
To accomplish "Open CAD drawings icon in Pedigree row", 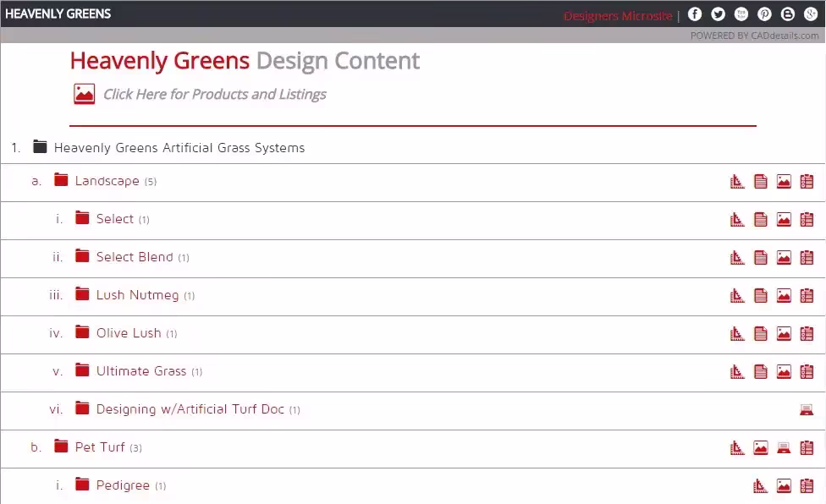I will coord(760,485).
